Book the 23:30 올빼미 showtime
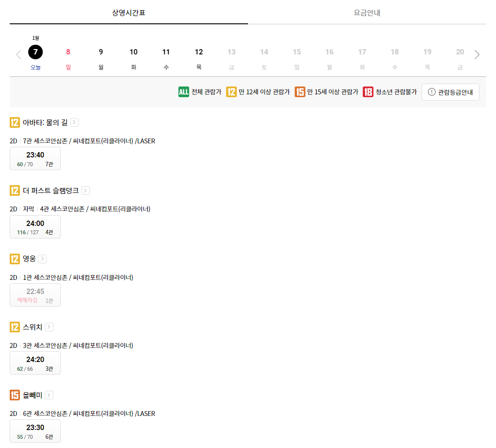Viewport: 496px width, 448px height. tap(35, 431)
